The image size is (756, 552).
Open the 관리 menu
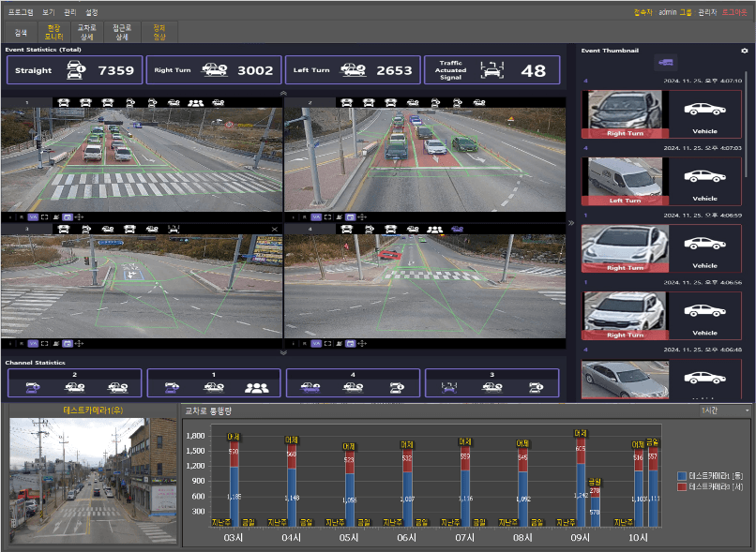tap(70, 12)
